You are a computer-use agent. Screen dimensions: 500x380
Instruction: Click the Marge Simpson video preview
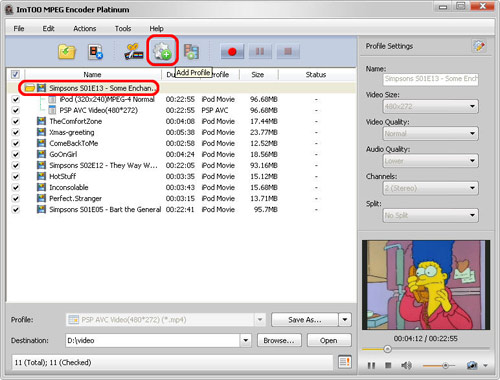tap(426, 285)
